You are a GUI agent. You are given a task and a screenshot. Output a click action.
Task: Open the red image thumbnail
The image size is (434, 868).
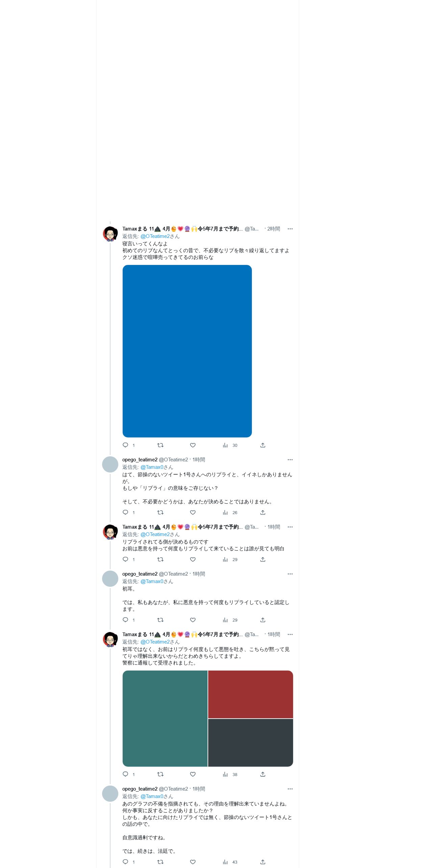click(x=250, y=694)
